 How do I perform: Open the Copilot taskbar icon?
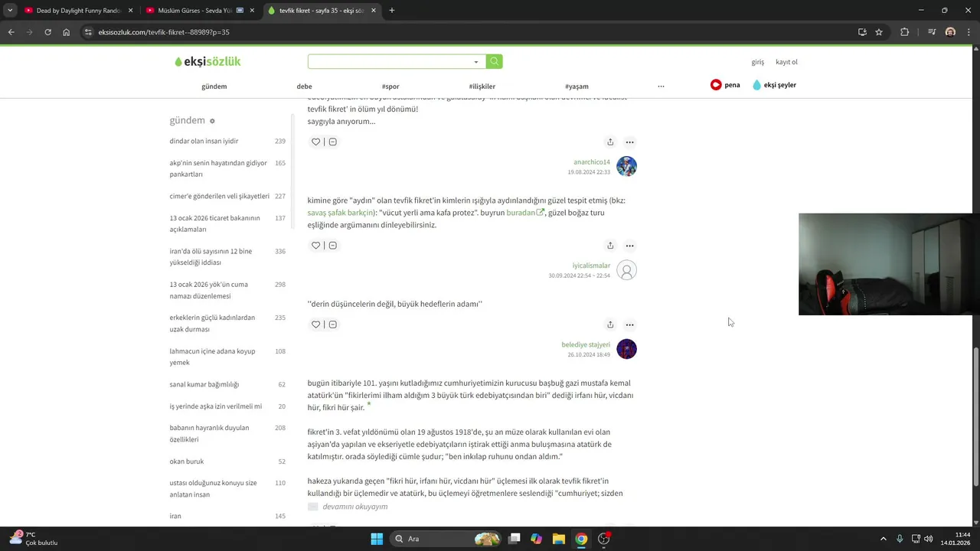point(537,539)
